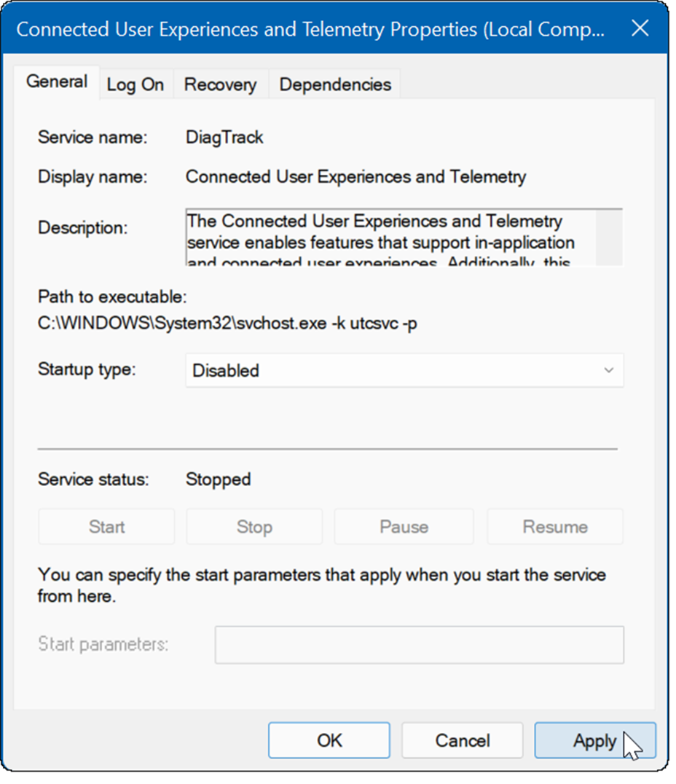Image resolution: width=676 pixels, height=784 pixels.
Task: Confirm changes with the OK button
Action: 329,741
